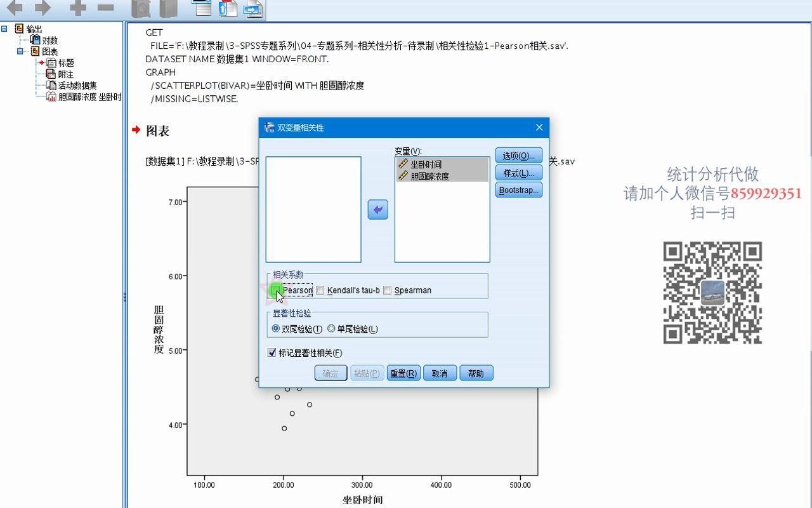The width and height of the screenshot is (812, 508).
Task: Click the insert heading toolbar icon
Action: tap(202, 8)
